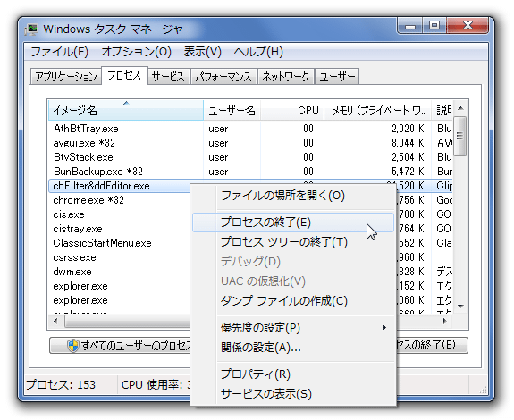This screenshot has height=420, width=514.
Task: Click the プロセス: 153 status bar entry
Action: [x=61, y=384]
